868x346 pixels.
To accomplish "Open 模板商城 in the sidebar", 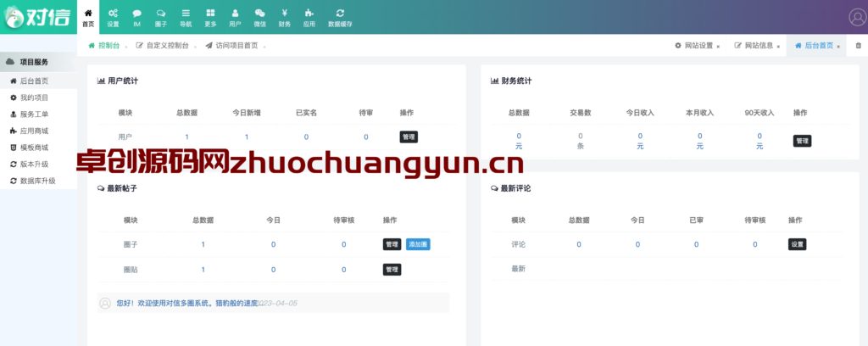I will [39, 148].
